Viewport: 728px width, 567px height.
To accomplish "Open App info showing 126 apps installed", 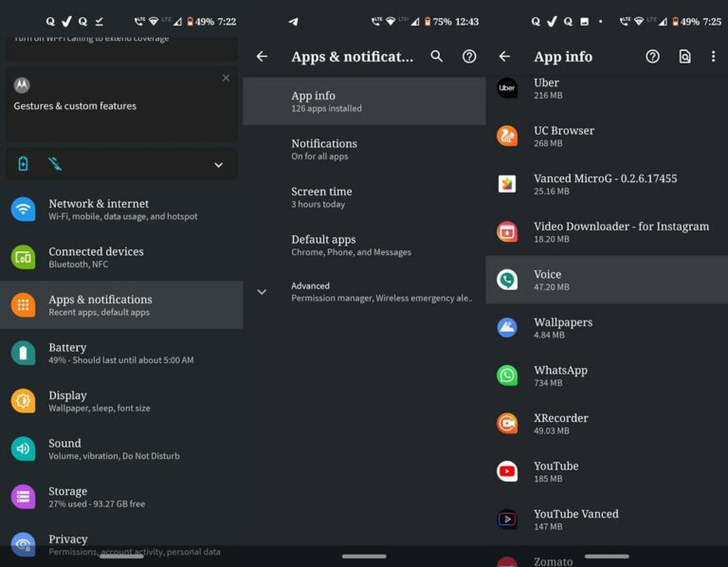I will pos(364,101).
